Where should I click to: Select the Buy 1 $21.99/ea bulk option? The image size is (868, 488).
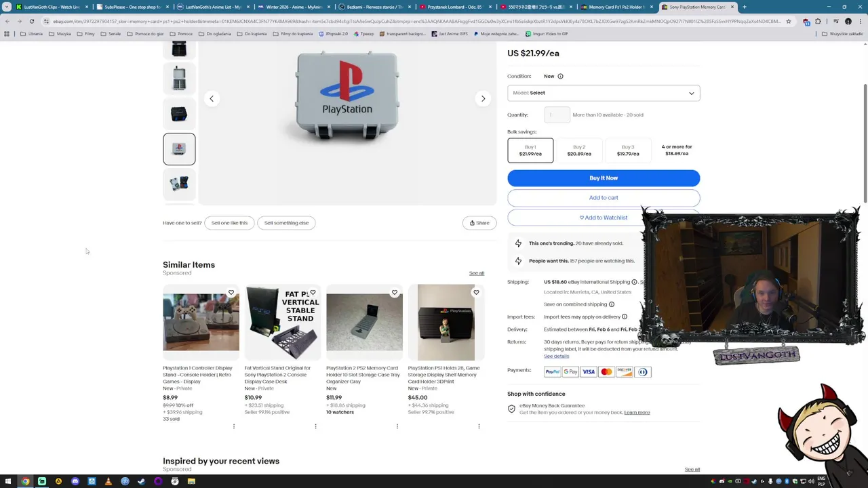pos(530,150)
